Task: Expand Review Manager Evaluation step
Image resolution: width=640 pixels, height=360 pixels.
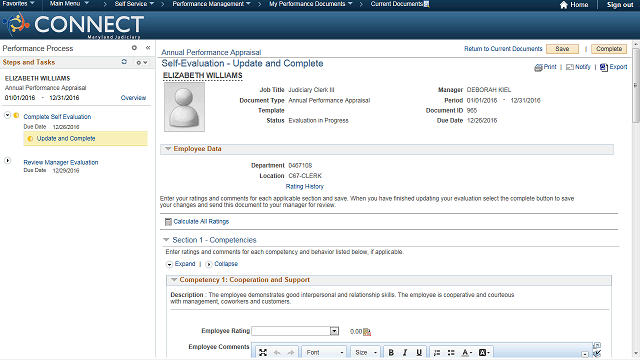Action: [7, 161]
